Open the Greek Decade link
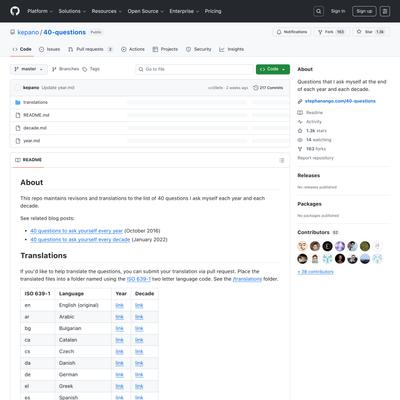This screenshot has height=400, width=400. [139, 386]
